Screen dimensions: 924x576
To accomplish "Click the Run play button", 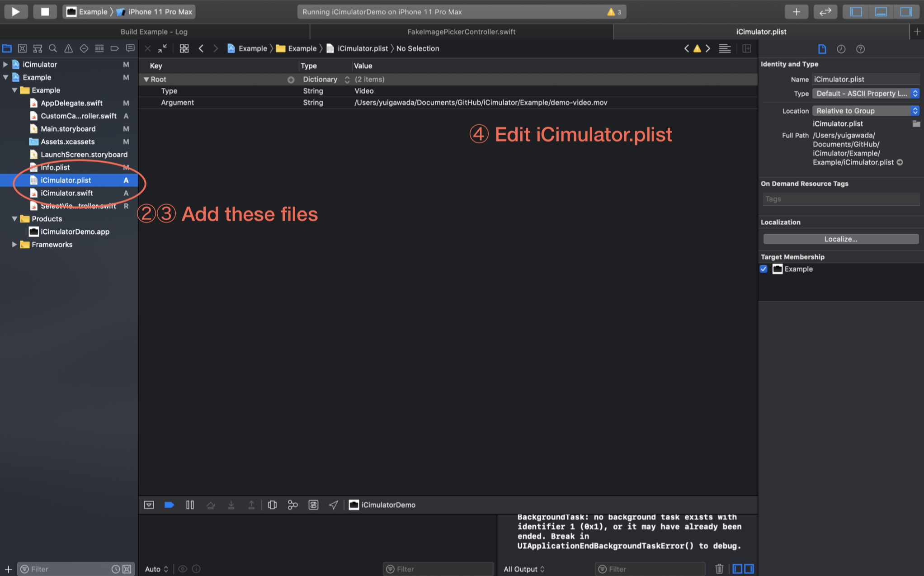I will tap(16, 12).
